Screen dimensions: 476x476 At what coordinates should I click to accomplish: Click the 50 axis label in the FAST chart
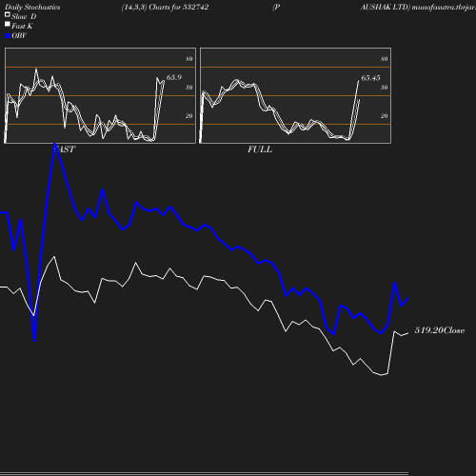[x=189, y=88]
